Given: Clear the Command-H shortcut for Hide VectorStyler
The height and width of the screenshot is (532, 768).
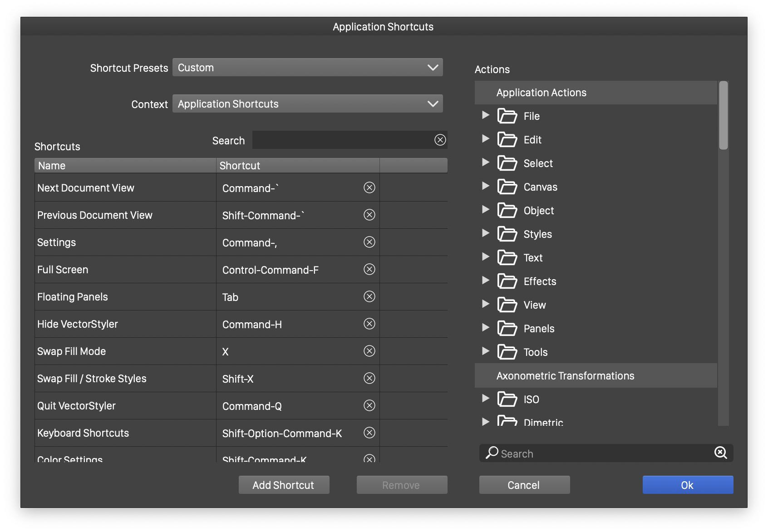Looking at the screenshot, I should click(369, 324).
